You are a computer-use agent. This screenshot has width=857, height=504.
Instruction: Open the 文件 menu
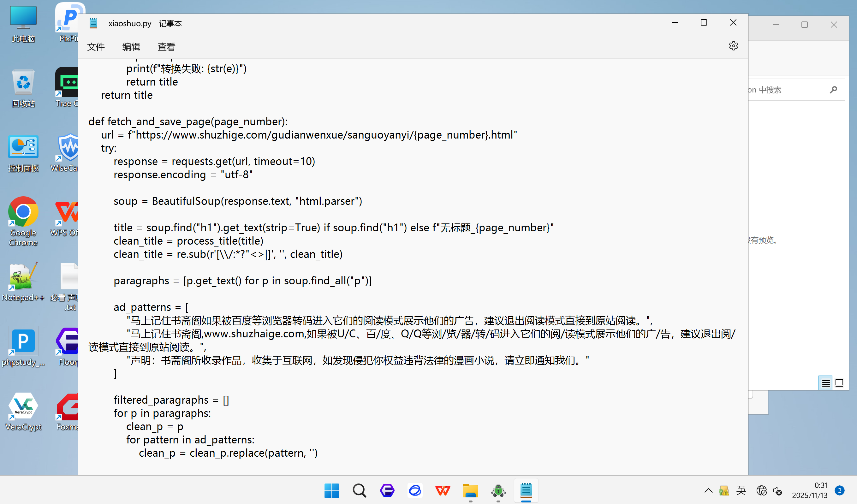(96, 47)
